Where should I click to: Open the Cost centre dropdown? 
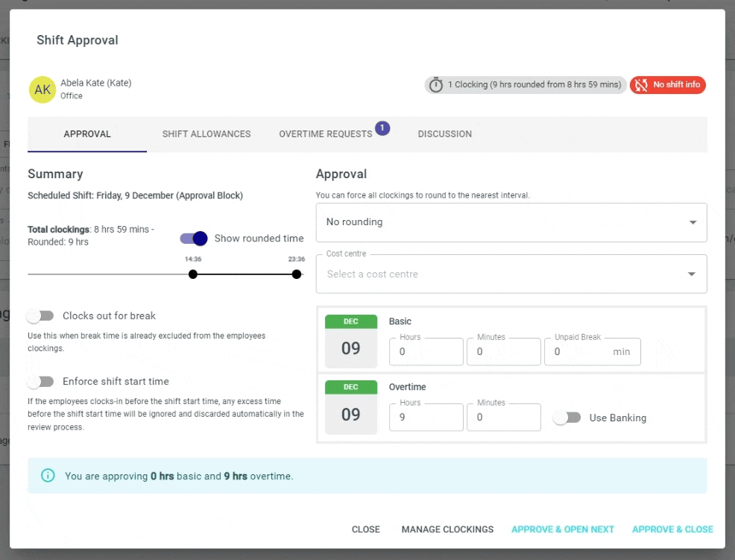[x=511, y=274]
